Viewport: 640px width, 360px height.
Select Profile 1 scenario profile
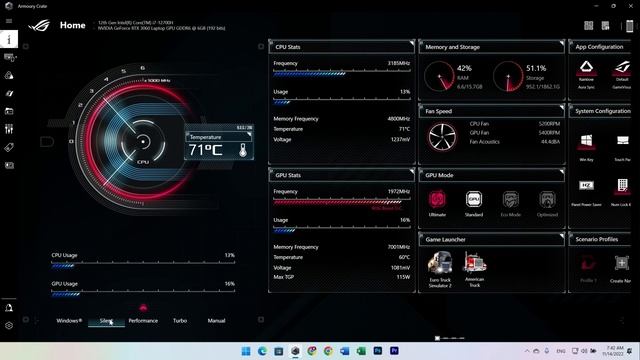pos(588,269)
